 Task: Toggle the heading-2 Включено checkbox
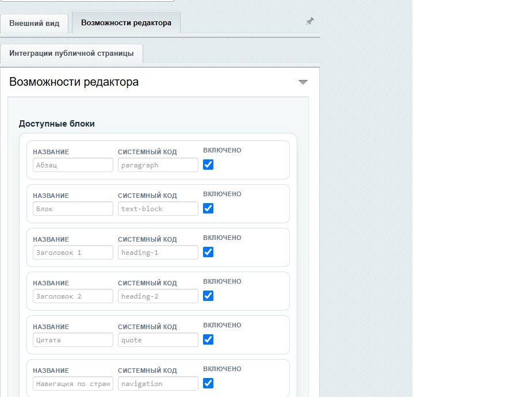point(208,296)
